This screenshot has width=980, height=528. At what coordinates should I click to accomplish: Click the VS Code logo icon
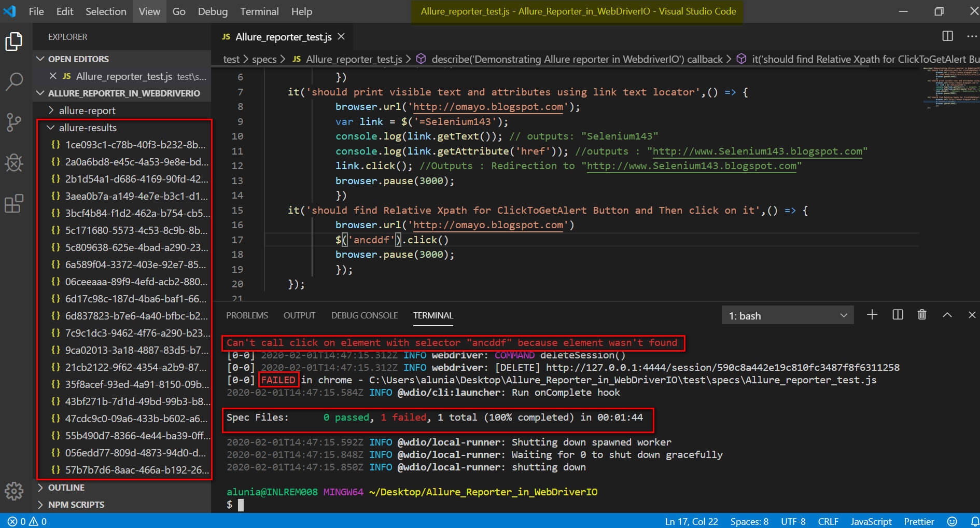point(9,11)
